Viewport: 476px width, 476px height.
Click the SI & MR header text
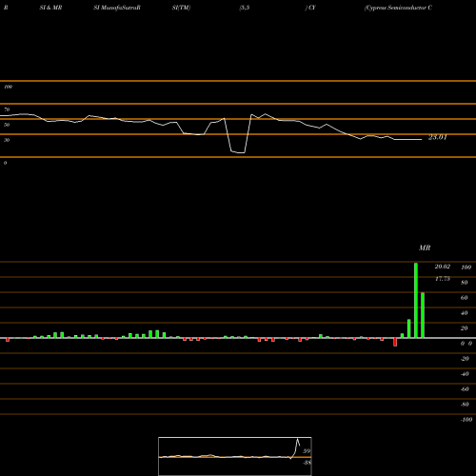[x=50, y=8]
